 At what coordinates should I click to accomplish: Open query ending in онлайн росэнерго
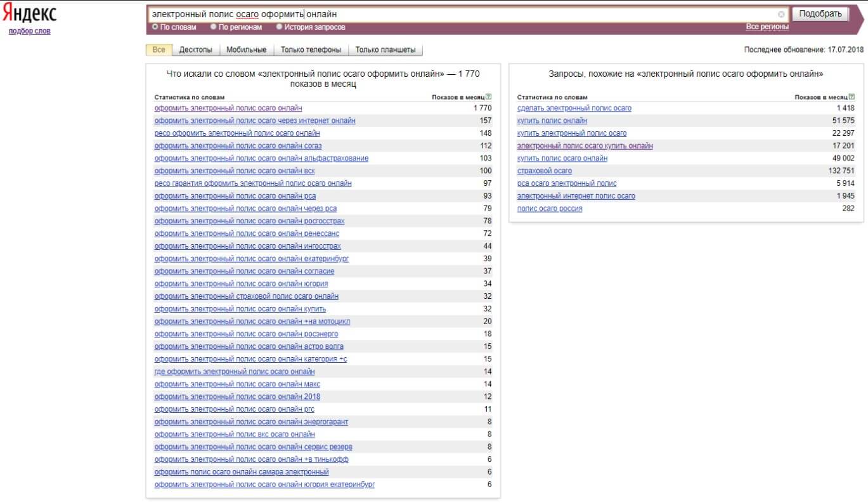246,334
